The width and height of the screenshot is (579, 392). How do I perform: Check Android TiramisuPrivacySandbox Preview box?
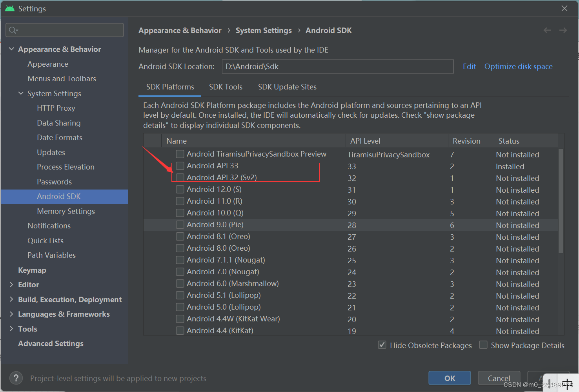pyautogui.click(x=180, y=154)
